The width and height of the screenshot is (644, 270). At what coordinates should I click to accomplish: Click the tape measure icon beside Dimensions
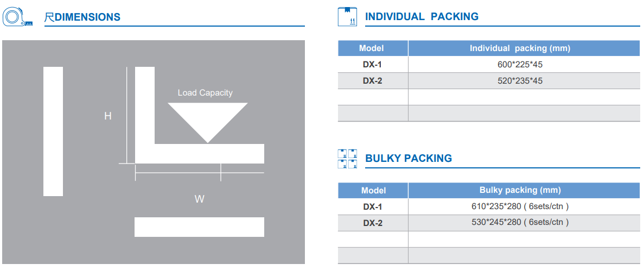click(15, 17)
